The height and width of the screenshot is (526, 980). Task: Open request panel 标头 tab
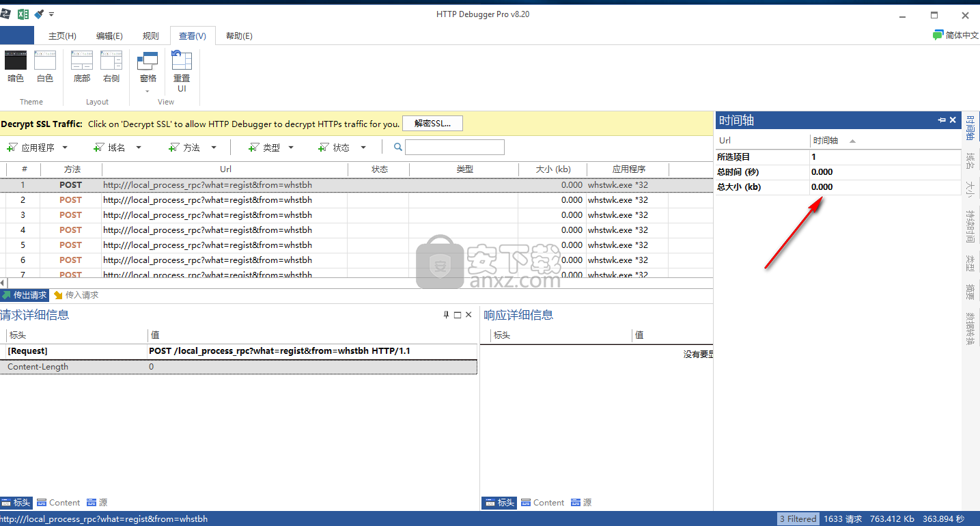pos(16,503)
